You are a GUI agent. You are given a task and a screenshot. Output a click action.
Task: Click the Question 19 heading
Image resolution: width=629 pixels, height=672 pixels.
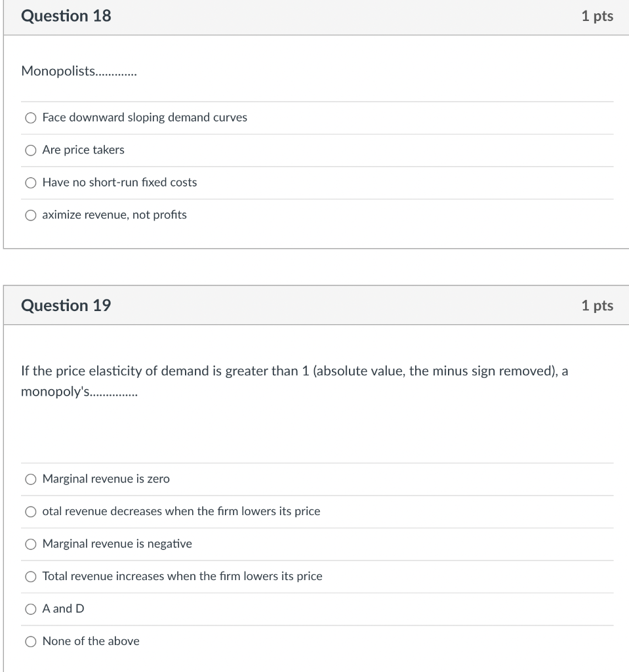66,306
